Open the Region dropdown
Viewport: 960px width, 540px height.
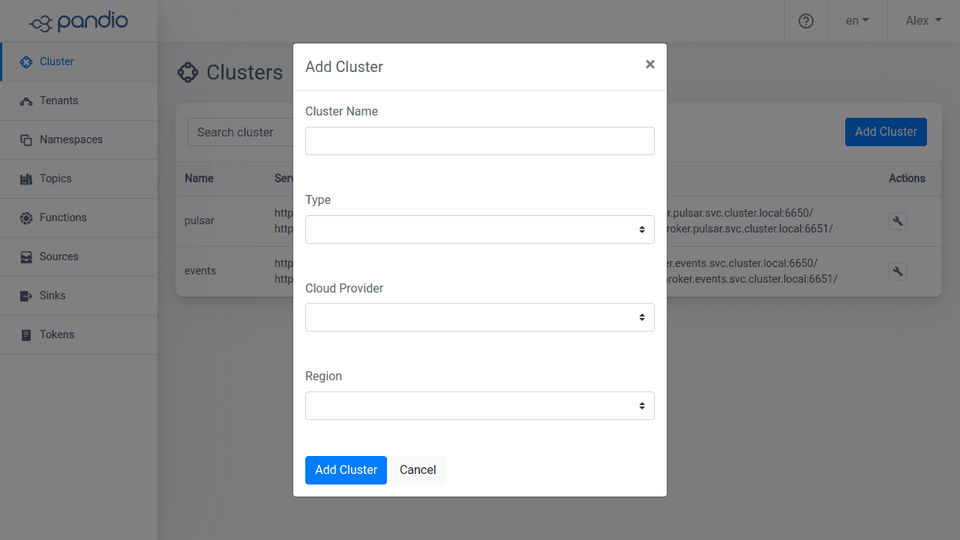pyautogui.click(x=479, y=405)
